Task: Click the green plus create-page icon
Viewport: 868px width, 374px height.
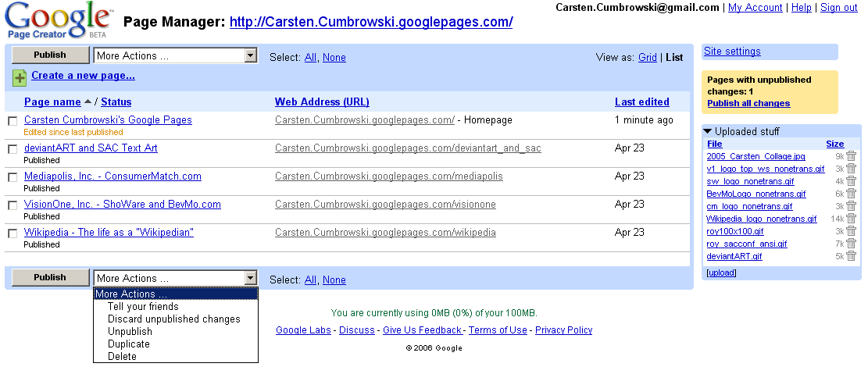Action: [20, 78]
